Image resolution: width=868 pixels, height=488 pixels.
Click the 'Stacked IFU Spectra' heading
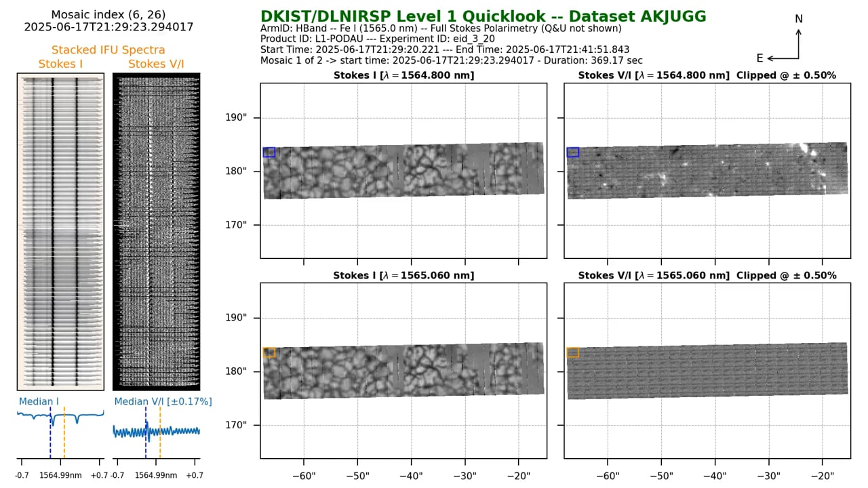point(108,49)
